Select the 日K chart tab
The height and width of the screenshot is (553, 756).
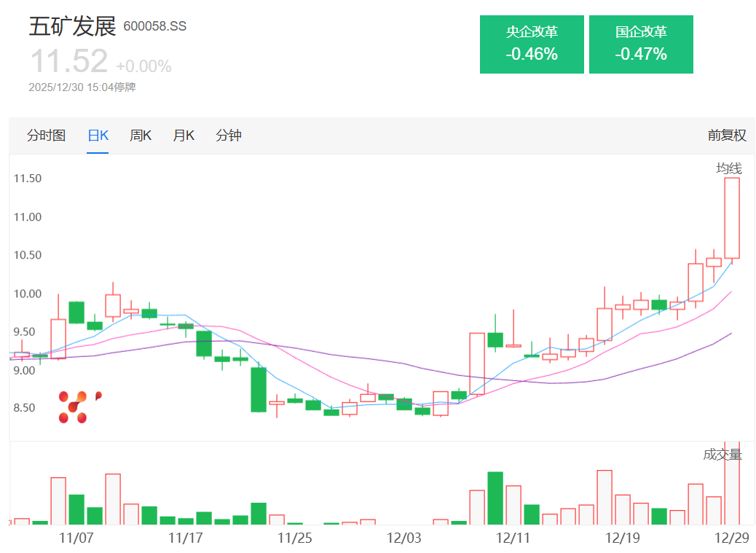coord(98,136)
